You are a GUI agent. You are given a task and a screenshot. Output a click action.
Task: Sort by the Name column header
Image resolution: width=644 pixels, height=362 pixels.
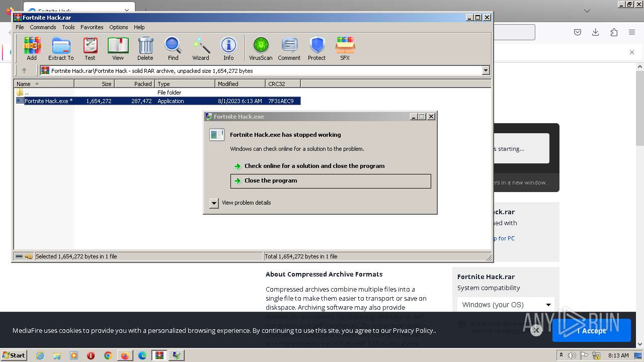[x=44, y=84]
